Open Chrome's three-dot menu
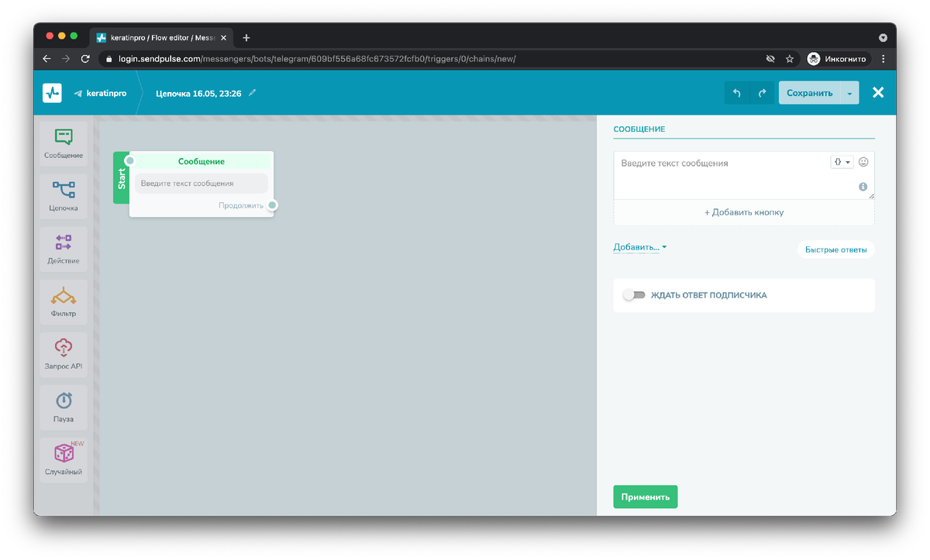930x560 pixels. coord(883,59)
